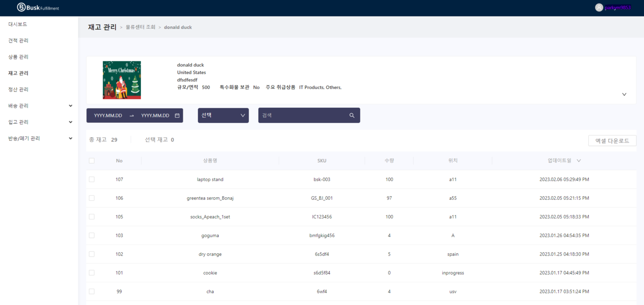The image size is (644, 305).
Task: Tick the checkbox for cookie row
Action: pyautogui.click(x=92, y=273)
